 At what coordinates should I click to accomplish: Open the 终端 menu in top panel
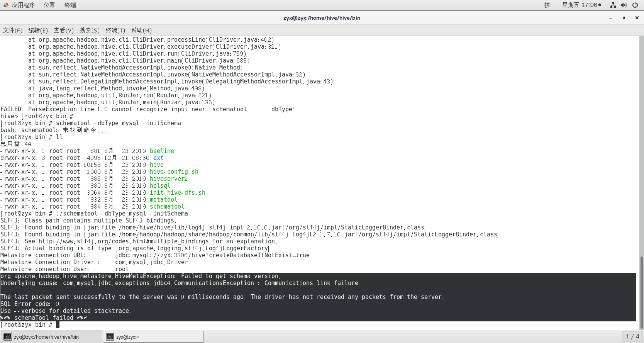click(70, 5)
